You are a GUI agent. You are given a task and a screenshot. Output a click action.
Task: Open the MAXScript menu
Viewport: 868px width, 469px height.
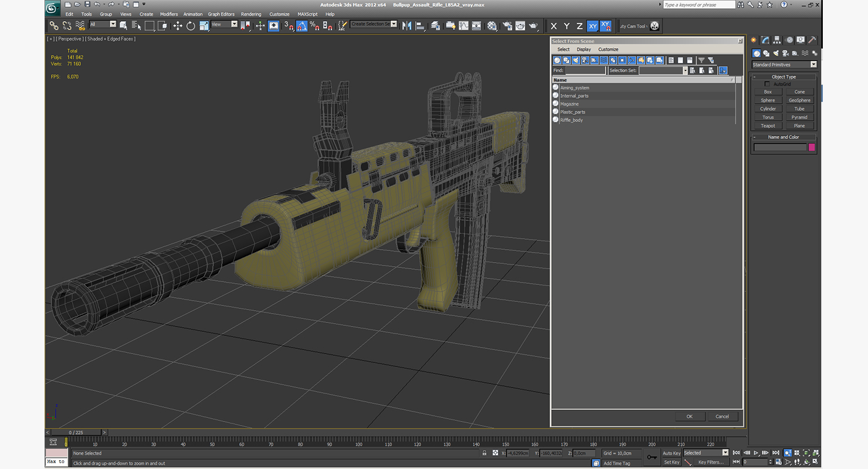[x=307, y=14]
